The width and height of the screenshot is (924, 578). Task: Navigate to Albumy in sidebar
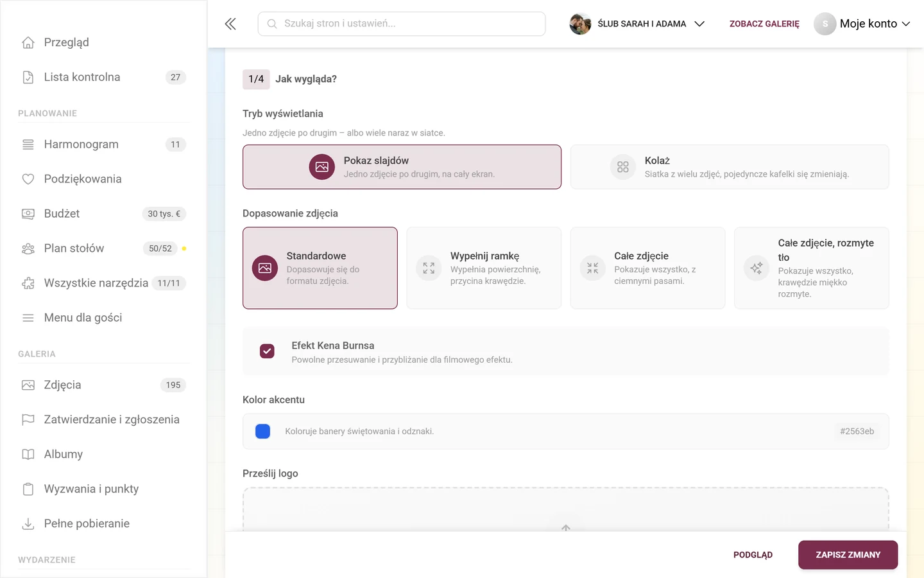point(104,455)
